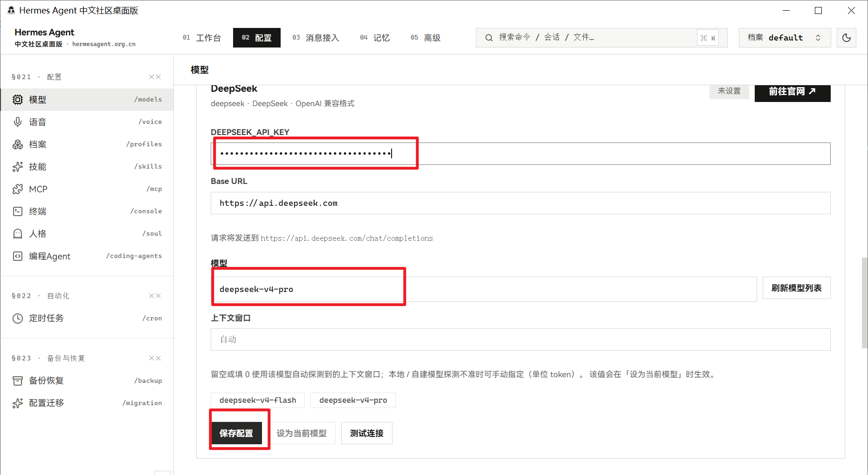
Task: Click the sparkle icon beside 配置迁移
Action: pyautogui.click(x=18, y=403)
